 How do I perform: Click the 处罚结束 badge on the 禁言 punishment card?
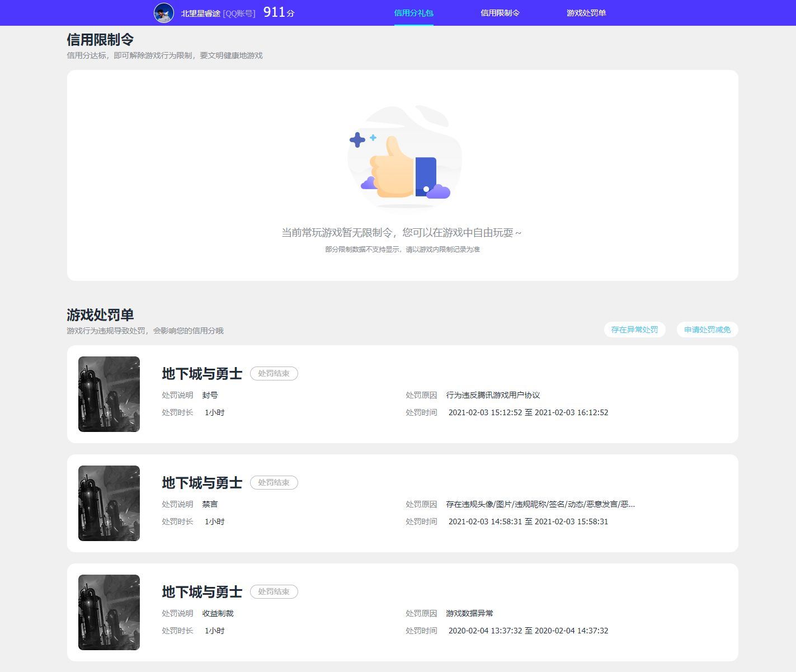pyautogui.click(x=274, y=482)
